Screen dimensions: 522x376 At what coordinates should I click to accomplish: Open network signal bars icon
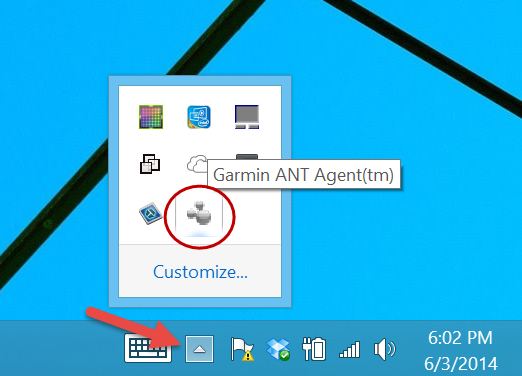coord(349,350)
